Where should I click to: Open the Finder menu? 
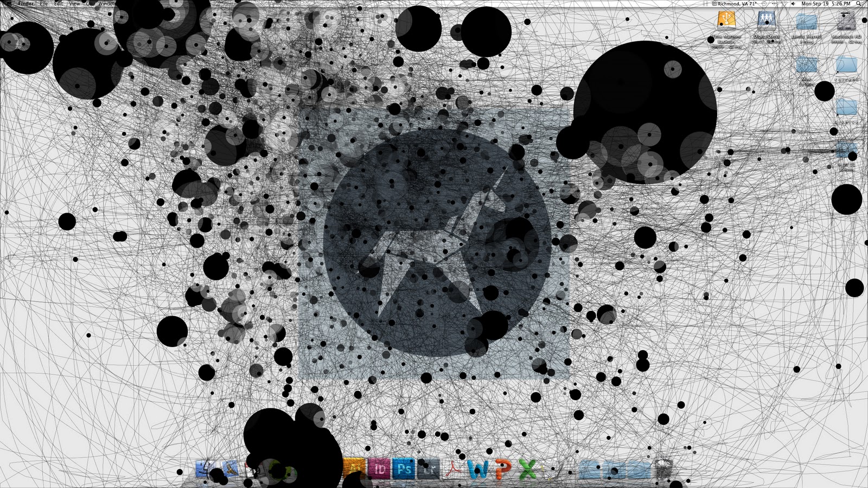click(26, 3)
